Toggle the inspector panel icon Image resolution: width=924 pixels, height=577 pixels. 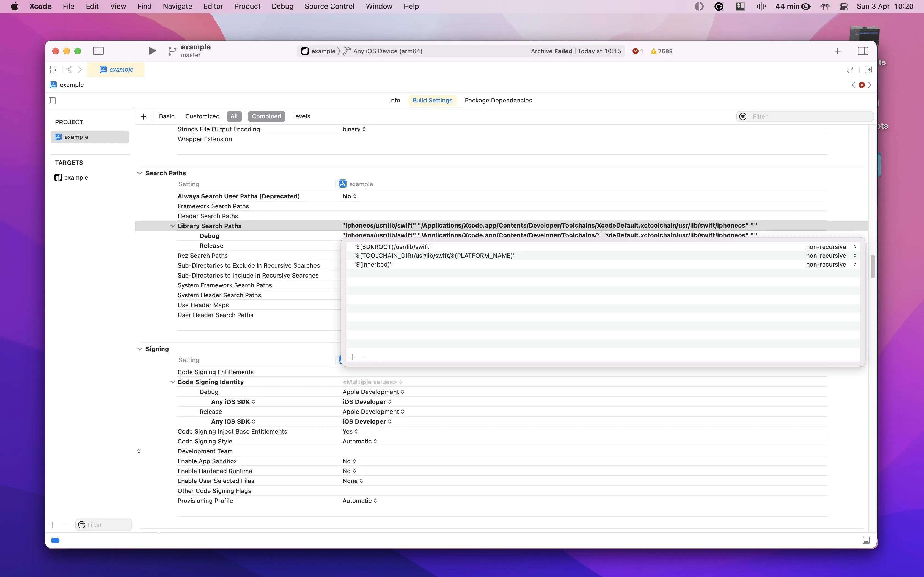pos(862,51)
